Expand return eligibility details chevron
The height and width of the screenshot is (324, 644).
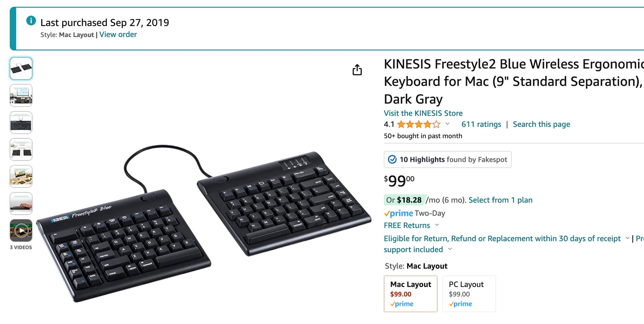click(x=627, y=238)
